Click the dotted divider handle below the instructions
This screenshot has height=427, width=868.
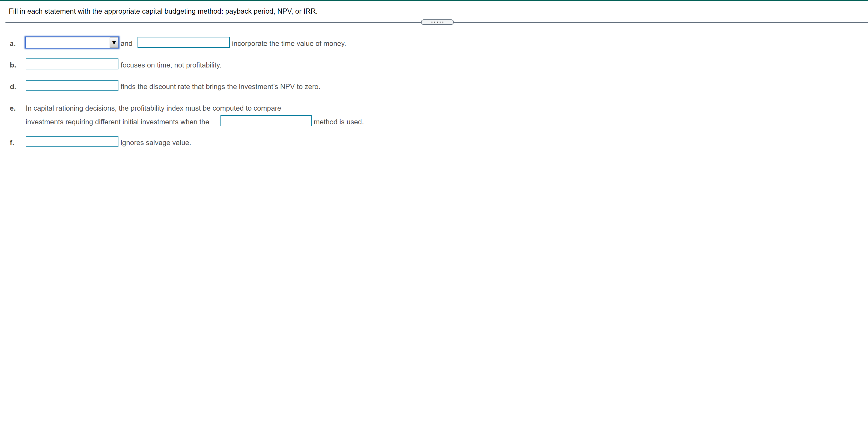437,22
